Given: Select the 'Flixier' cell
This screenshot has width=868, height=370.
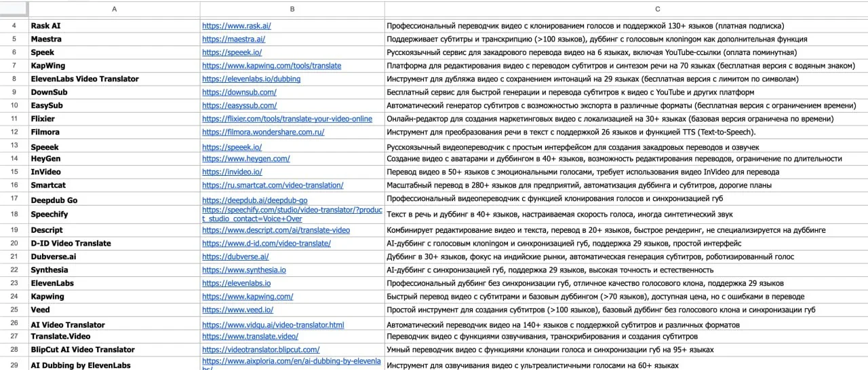Looking at the screenshot, I should [114, 119].
